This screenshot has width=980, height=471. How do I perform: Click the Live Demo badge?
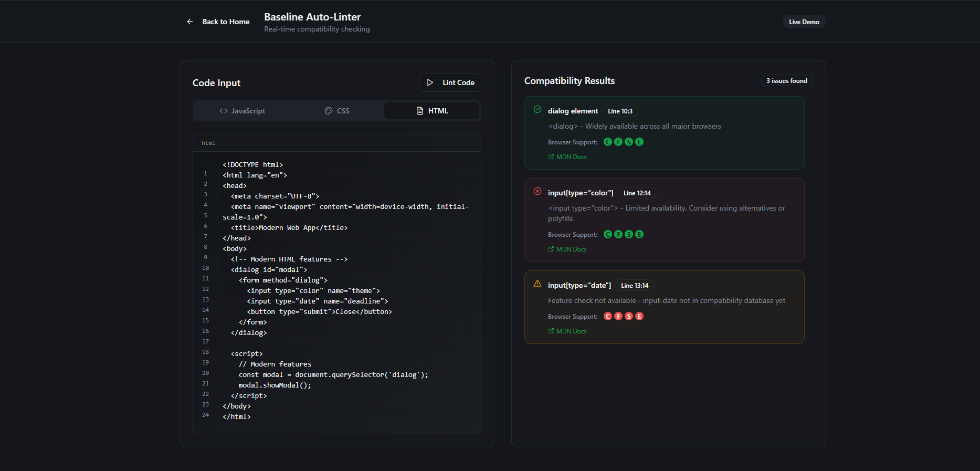coord(804,22)
